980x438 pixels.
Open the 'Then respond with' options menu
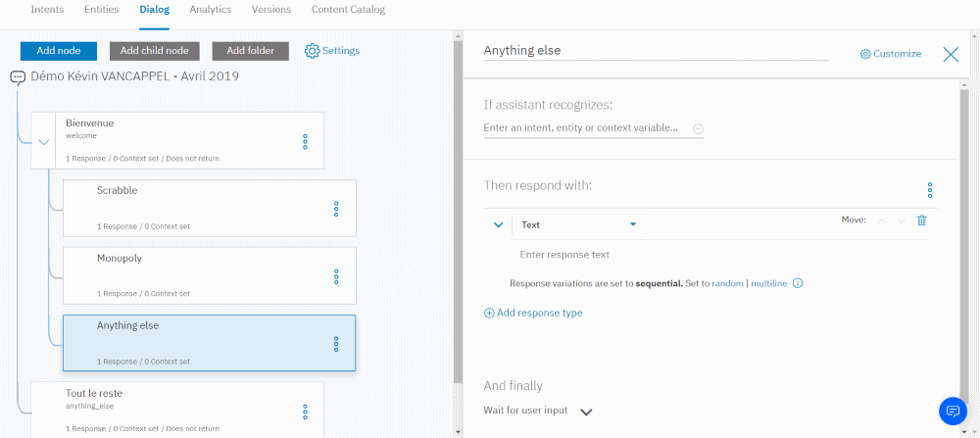[930, 190]
